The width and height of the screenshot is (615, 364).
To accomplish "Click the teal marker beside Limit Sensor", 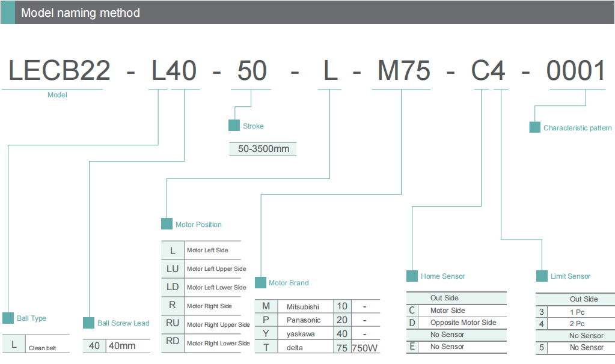I will [x=541, y=276].
